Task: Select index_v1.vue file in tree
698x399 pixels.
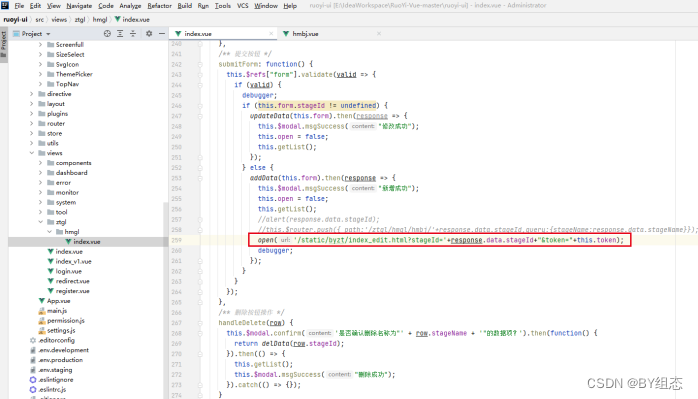Action: [x=73, y=261]
